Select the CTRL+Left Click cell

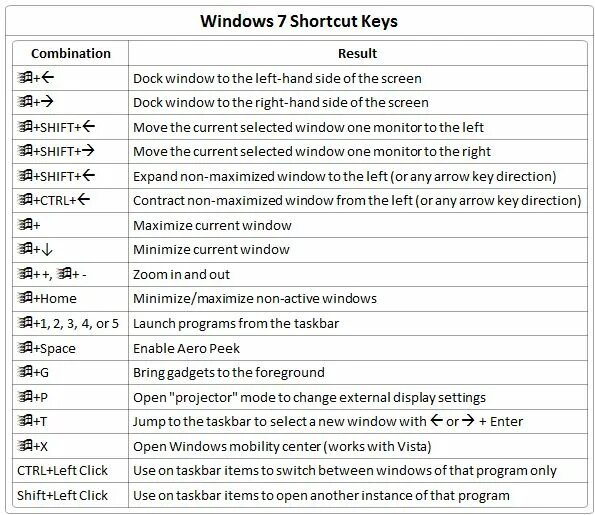click(71, 471)
